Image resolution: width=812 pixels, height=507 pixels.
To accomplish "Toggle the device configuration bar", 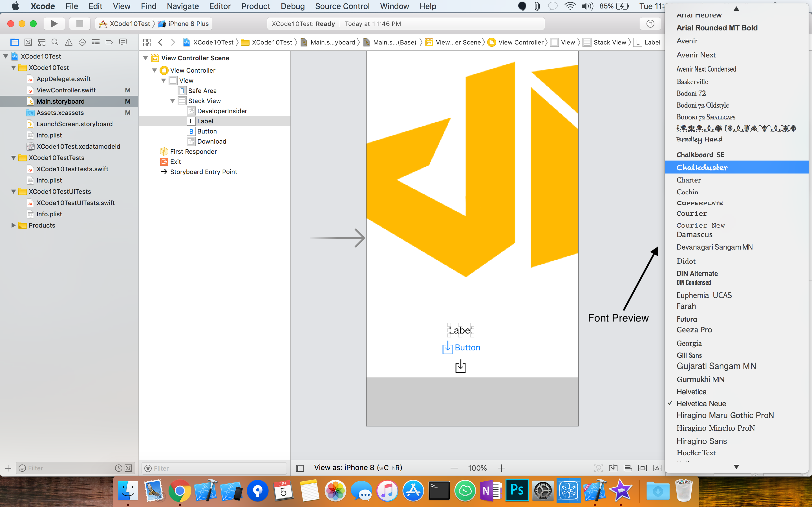I will point(299,468).
